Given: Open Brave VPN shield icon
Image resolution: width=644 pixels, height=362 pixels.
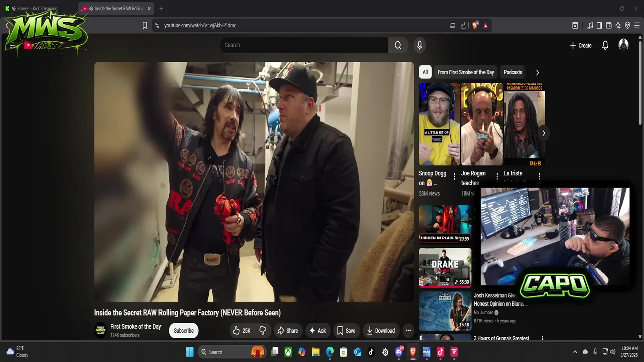Looking at the screenshot, I should coord(627,25).
